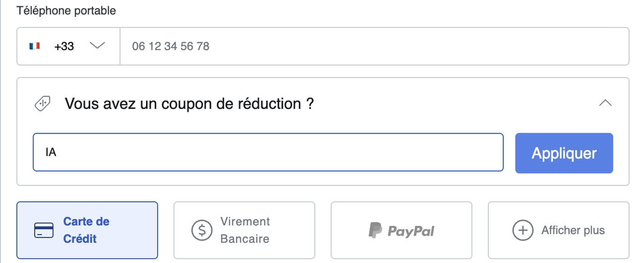Click the PayPal double-P logo symbol
The height and width of the screenshot is (263, 644).
point(375,230)
